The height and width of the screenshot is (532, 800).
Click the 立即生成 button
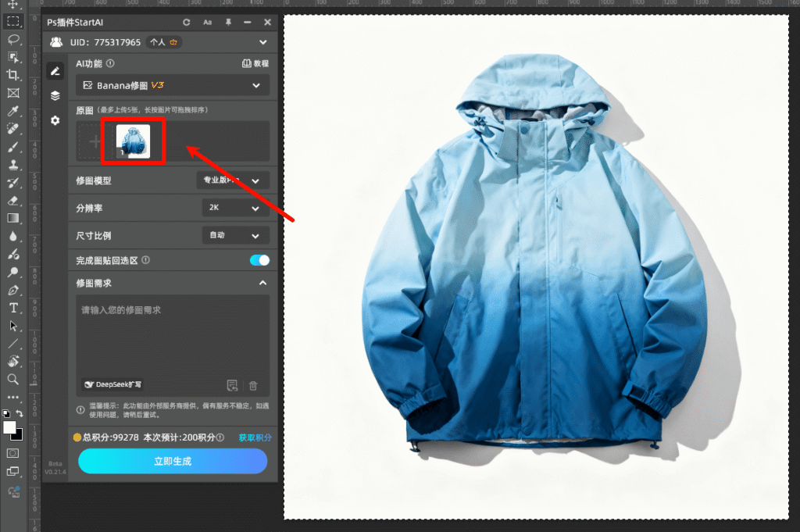173,461
